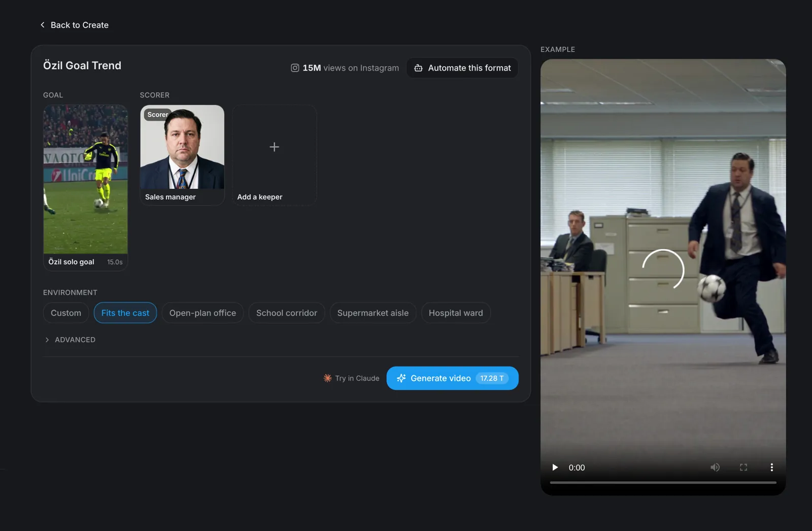Select Fits the cast environment
The width and height of the screenshot is (812, 531).
[125, 313]
